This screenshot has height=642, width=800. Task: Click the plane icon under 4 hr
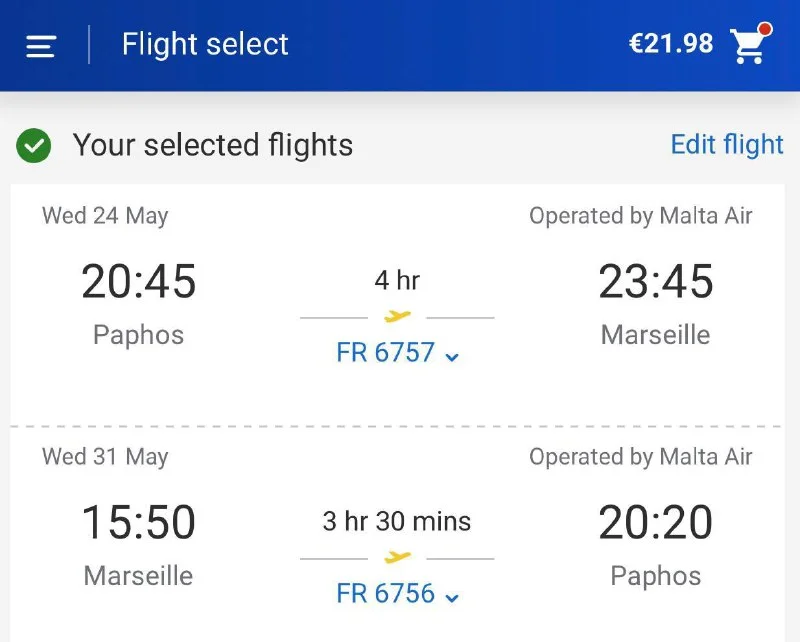click(397, 317)
